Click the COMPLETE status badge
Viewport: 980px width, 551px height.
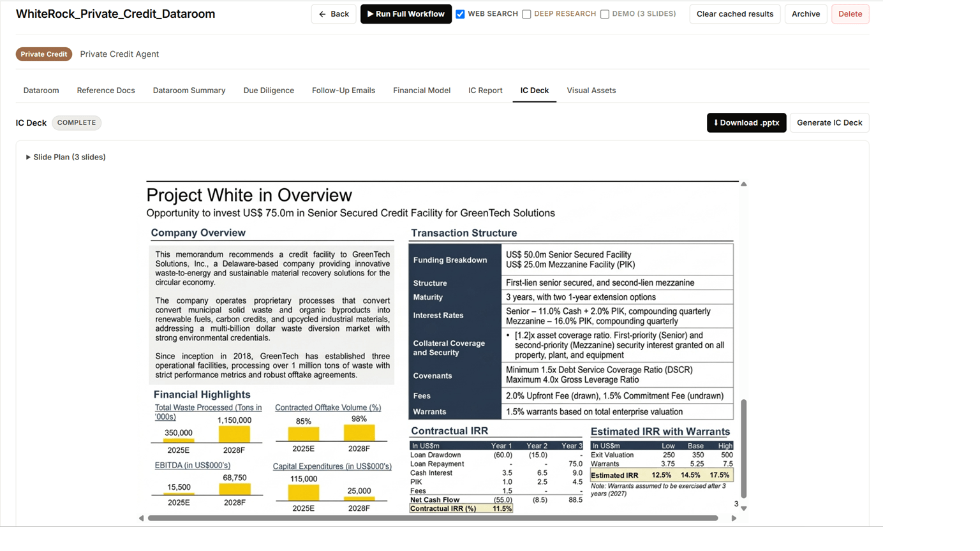point(77,122)
